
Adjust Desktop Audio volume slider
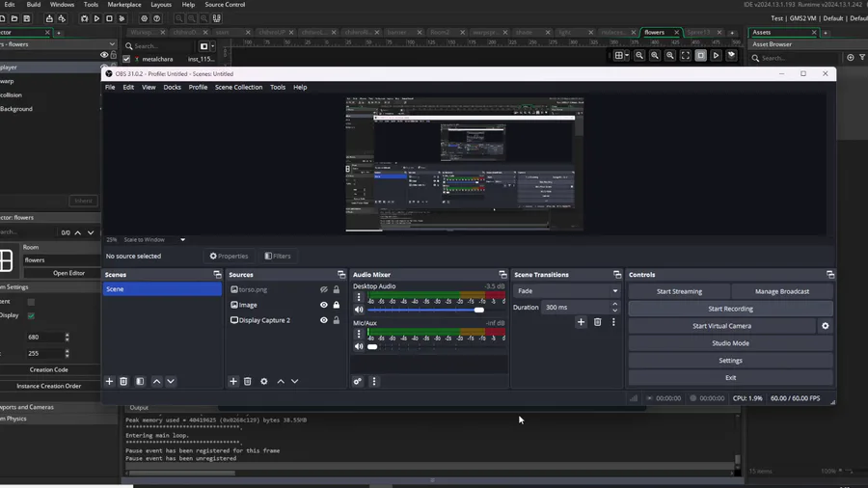479,310
